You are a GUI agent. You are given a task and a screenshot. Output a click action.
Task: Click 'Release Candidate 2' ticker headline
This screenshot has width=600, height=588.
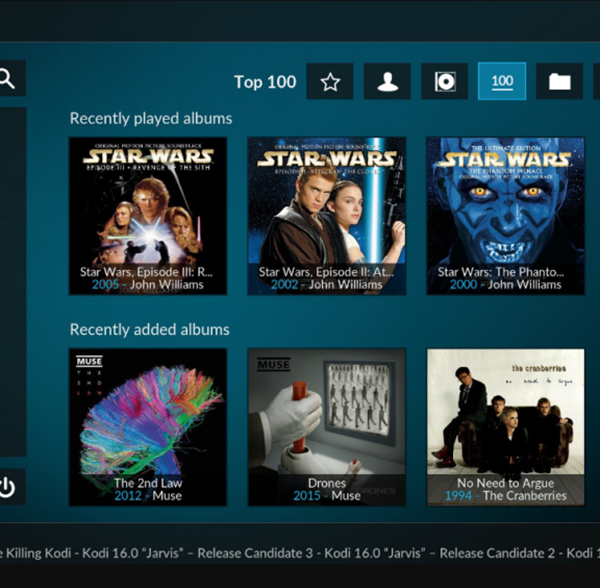(497, 553)
